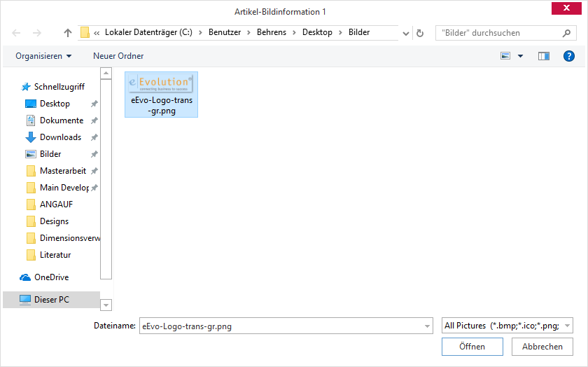Viewport: 588px width, 367px height.
Task: Open address bar history dropdown
Action: tap(406, 34)
